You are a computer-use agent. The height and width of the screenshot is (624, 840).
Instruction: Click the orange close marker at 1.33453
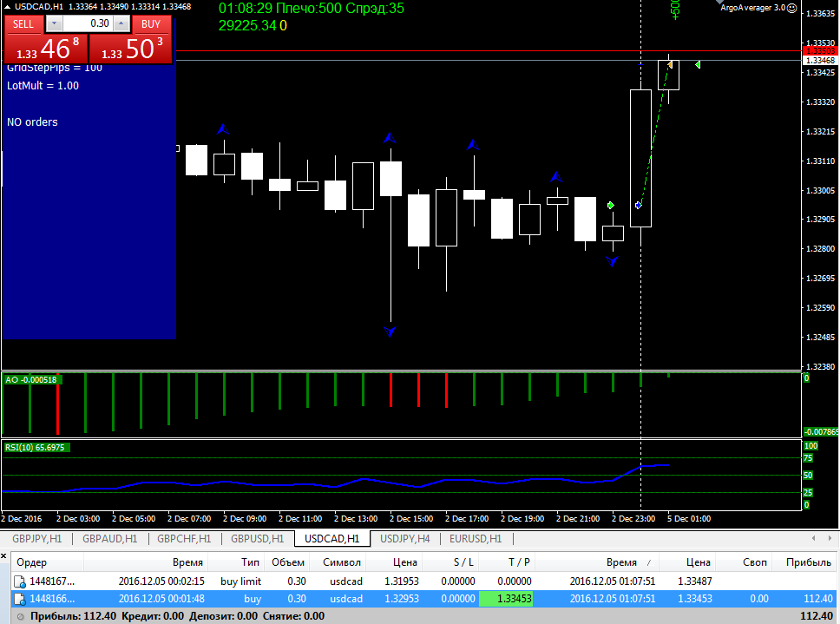(x=670, y=65)
